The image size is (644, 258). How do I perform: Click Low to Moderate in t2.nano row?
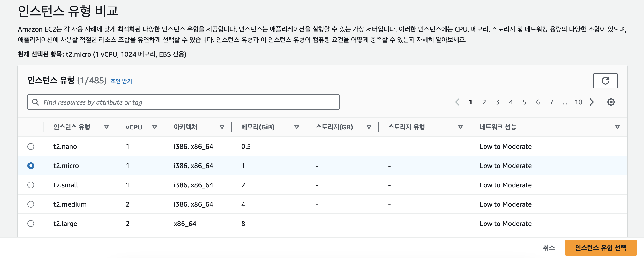506,146
